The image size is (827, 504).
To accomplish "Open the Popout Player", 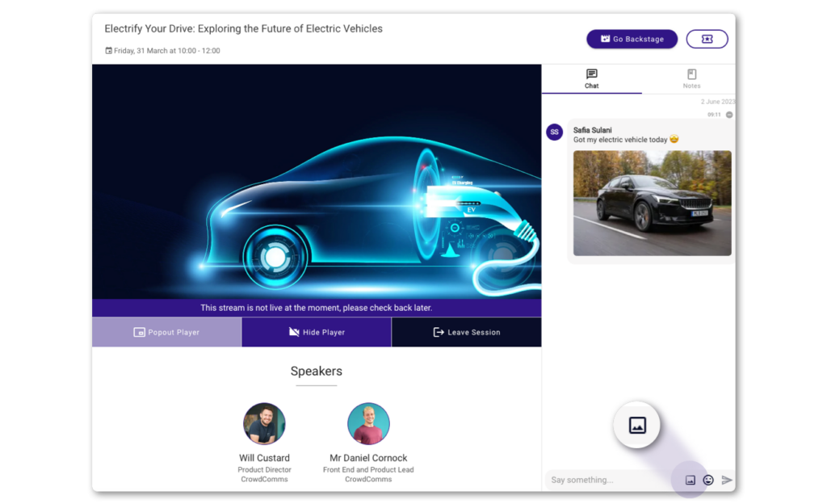I will coord(166,332).
